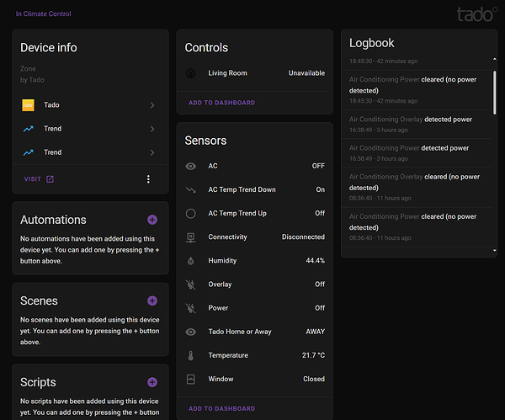This screenshot has width=505, height=420.
Task: Click the thermometer Temperature icon
Action: [190, 355]
